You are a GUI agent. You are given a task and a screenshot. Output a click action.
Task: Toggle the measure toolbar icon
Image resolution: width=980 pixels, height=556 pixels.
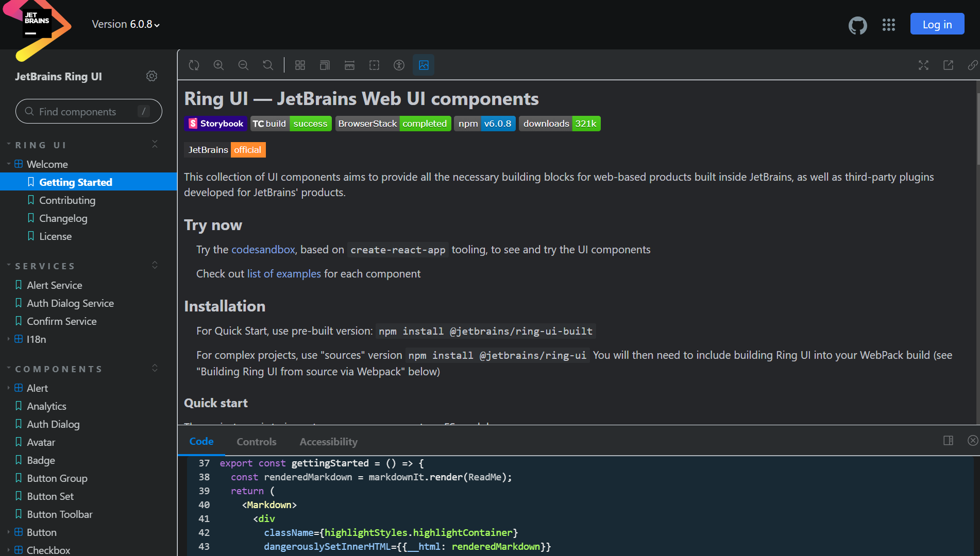tap(349, 65)
